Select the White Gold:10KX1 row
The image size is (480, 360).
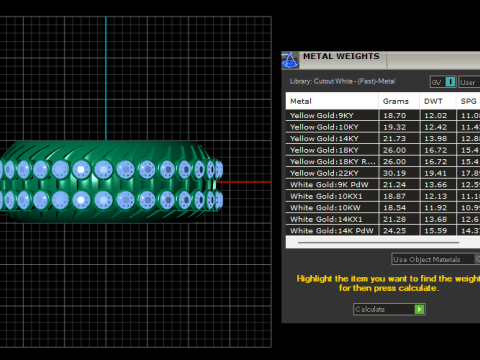click(383, 196)
